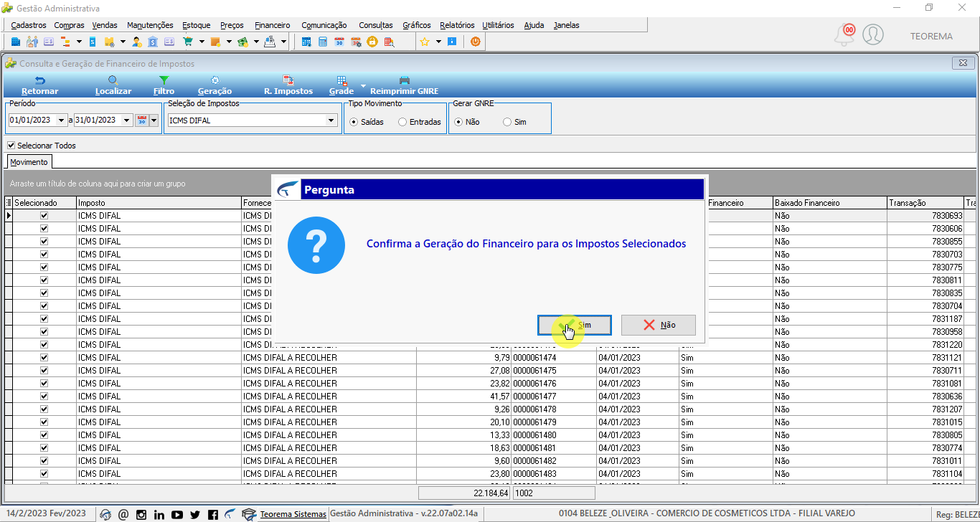Click the Geração gear icon

215,80
